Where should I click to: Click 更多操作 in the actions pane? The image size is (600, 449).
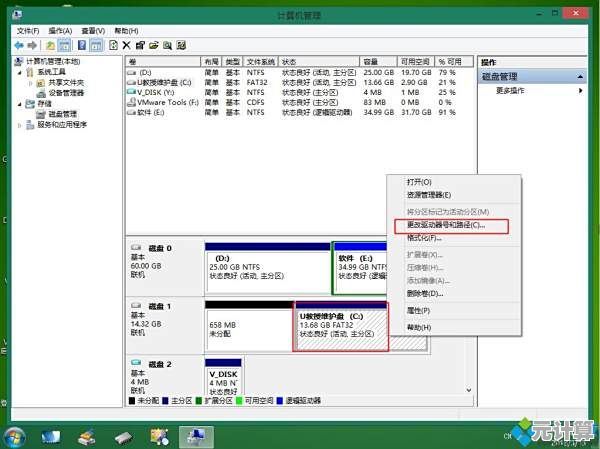[x=510, y=91]
